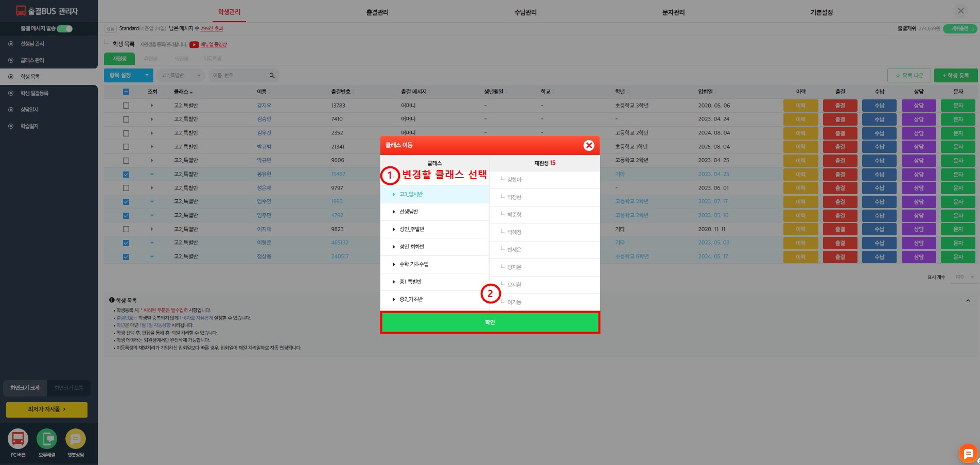Open 상담일지 in the sidebar menu
The width and height of the screenshot is (980, 465).
pos(29,110)
